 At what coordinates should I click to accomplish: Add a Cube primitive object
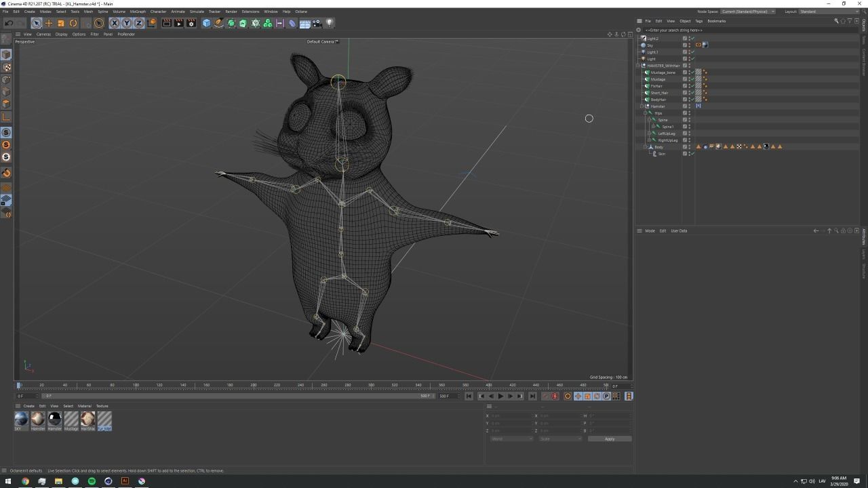pyautogui.click(x=207, y=23)
